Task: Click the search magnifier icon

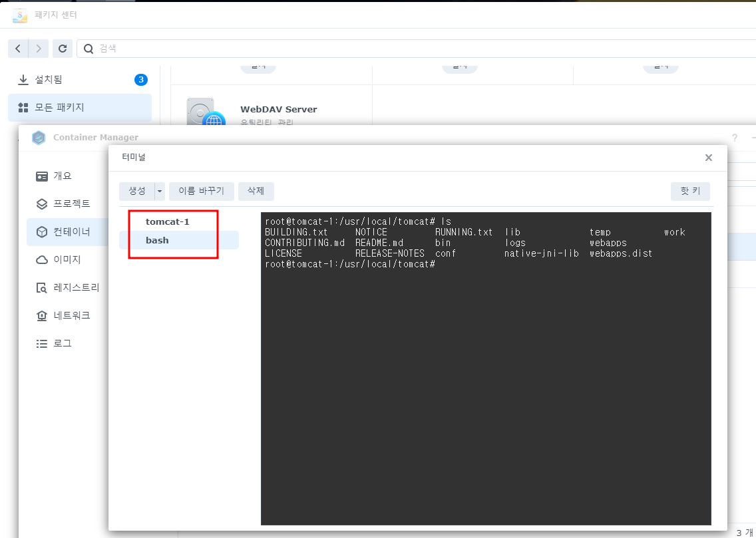Action: (89, 49)
